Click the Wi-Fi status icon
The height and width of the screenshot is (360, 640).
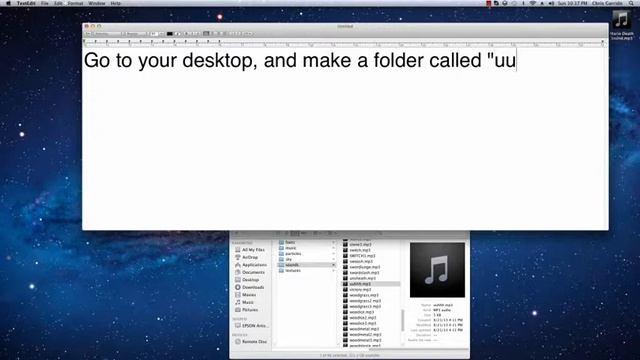[533, 3]
